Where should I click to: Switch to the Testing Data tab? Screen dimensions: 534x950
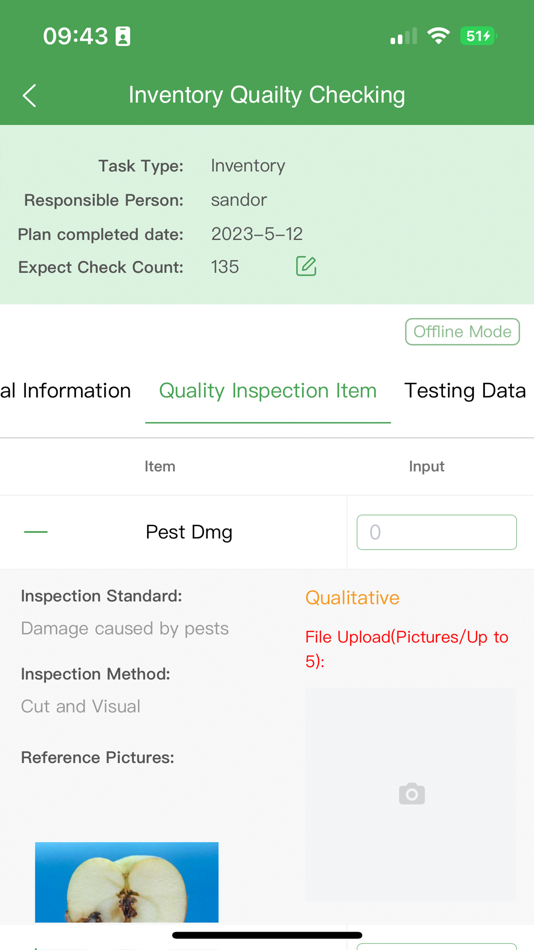tap(464, 391)
